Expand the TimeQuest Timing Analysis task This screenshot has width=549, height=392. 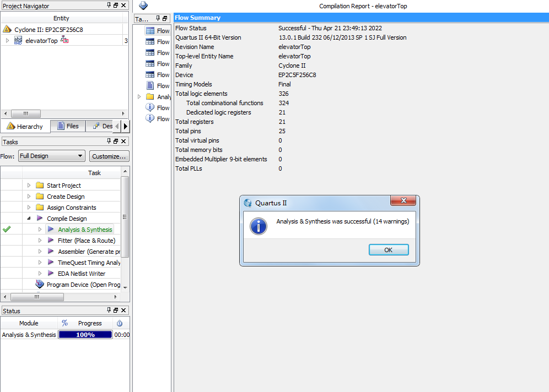pos(40,262)
